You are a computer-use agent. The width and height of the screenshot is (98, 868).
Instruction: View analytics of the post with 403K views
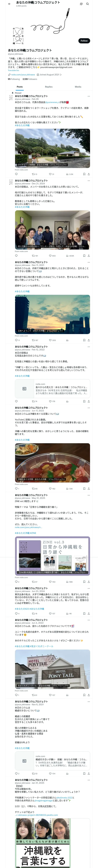coord(70,256)
